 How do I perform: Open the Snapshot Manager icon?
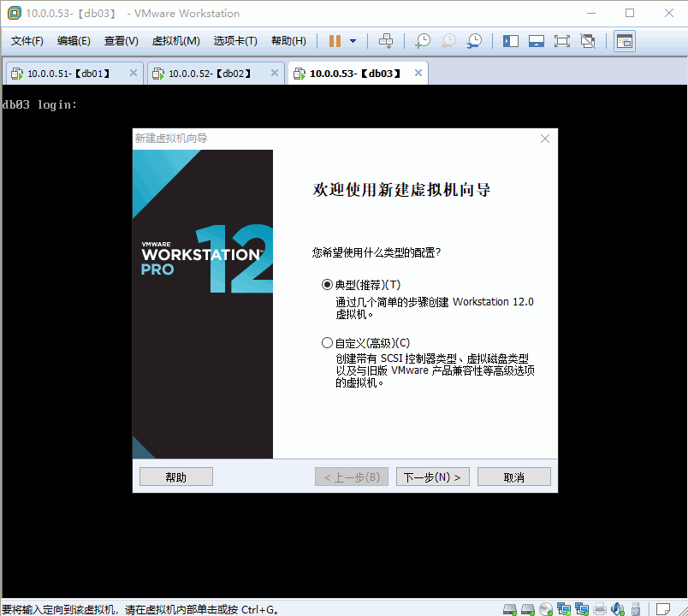coord(474,40)
